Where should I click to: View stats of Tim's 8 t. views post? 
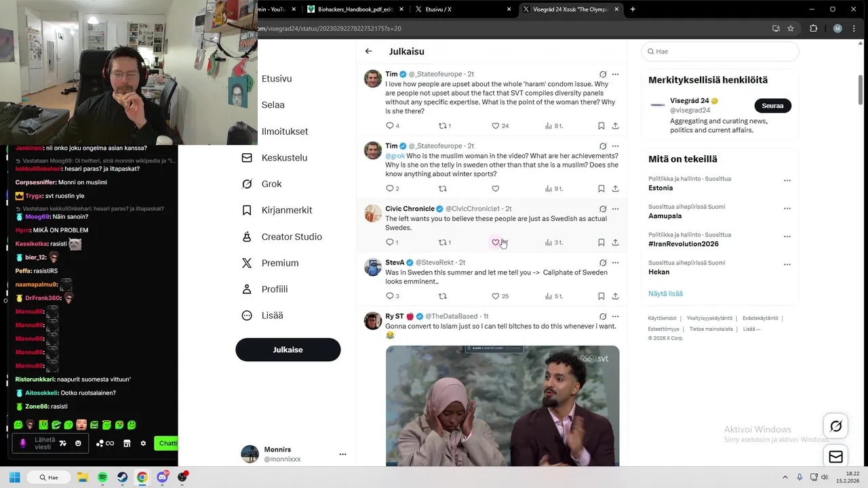554,126
